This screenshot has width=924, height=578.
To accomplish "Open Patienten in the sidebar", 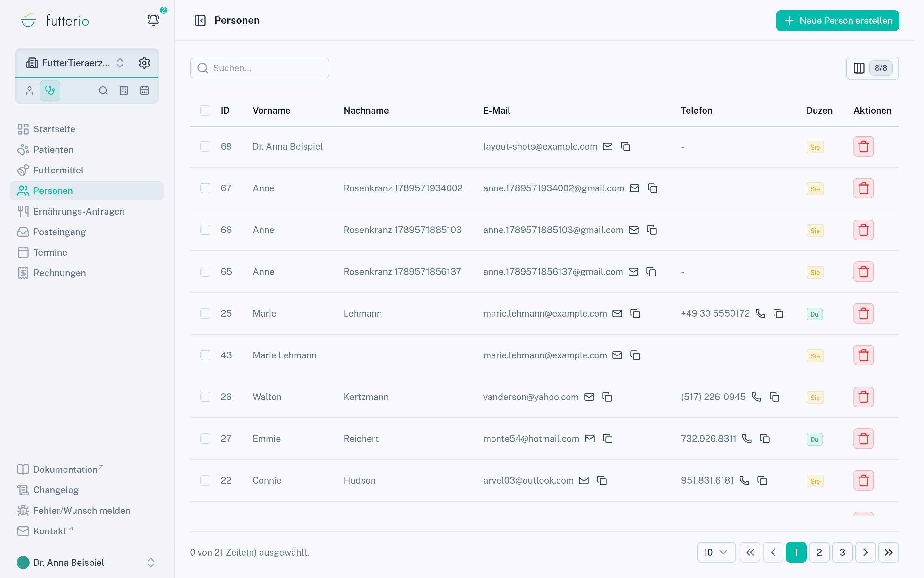I will (87, 149).
